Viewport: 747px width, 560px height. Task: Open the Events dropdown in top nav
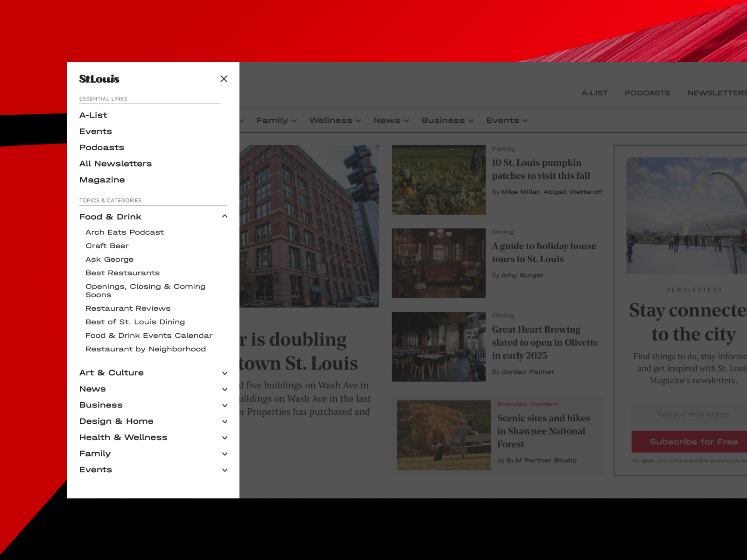coord(507,120)
